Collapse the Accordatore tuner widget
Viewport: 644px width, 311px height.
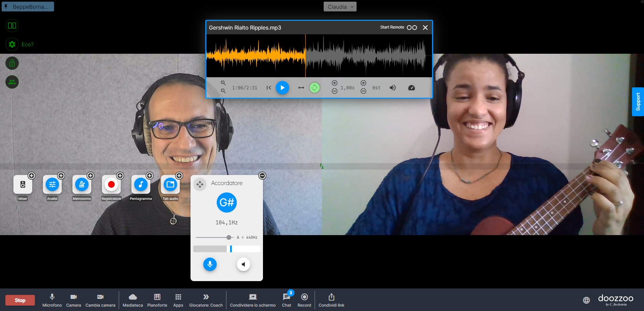pos(262,176)
